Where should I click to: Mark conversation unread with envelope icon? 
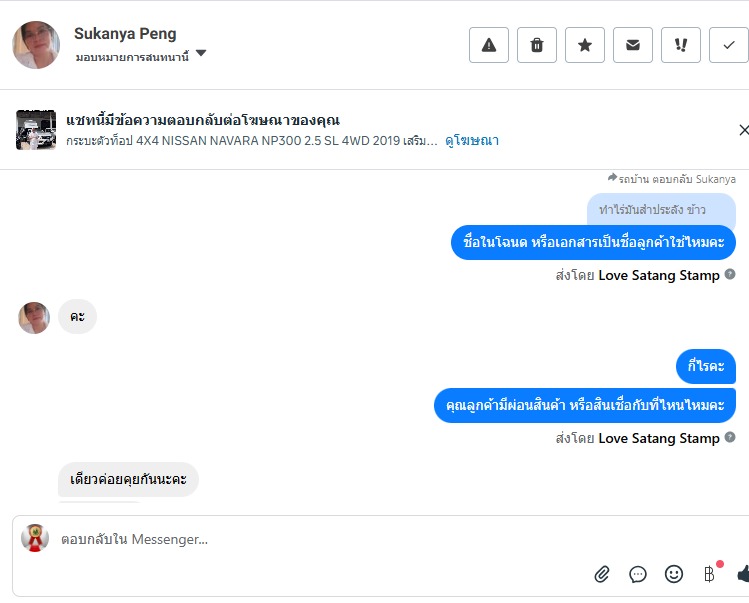[633, 45]
